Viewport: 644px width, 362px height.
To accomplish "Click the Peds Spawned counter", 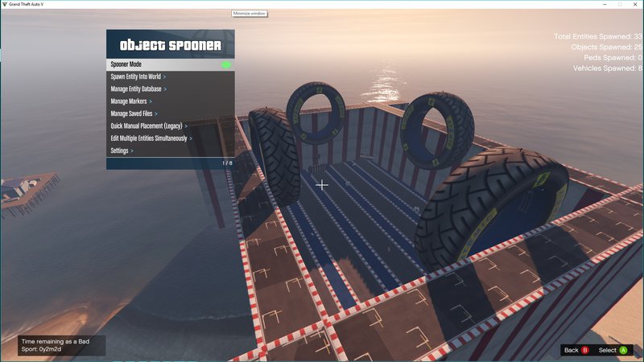I will pos(613,58).
